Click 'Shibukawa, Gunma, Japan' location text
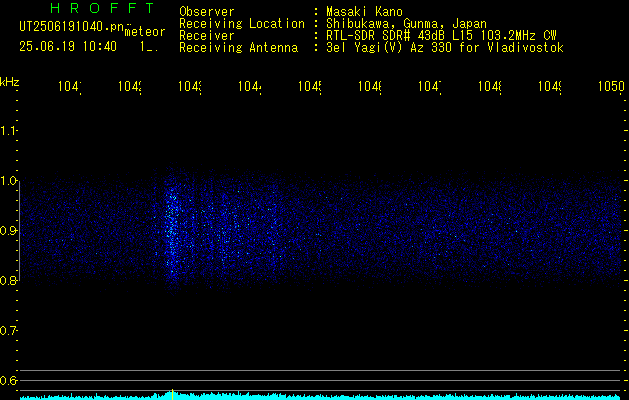This screenshot has width=629, height=400. [406, 24]
